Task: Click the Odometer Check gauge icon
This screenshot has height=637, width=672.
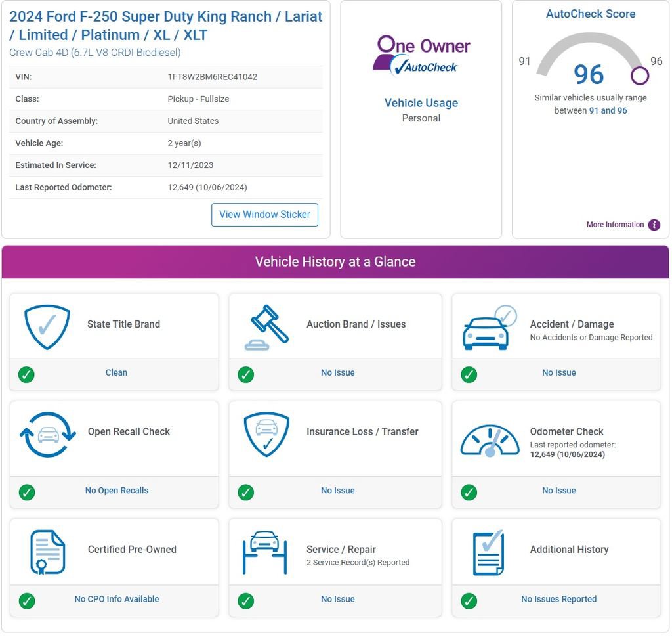Action: pos(490,440)
